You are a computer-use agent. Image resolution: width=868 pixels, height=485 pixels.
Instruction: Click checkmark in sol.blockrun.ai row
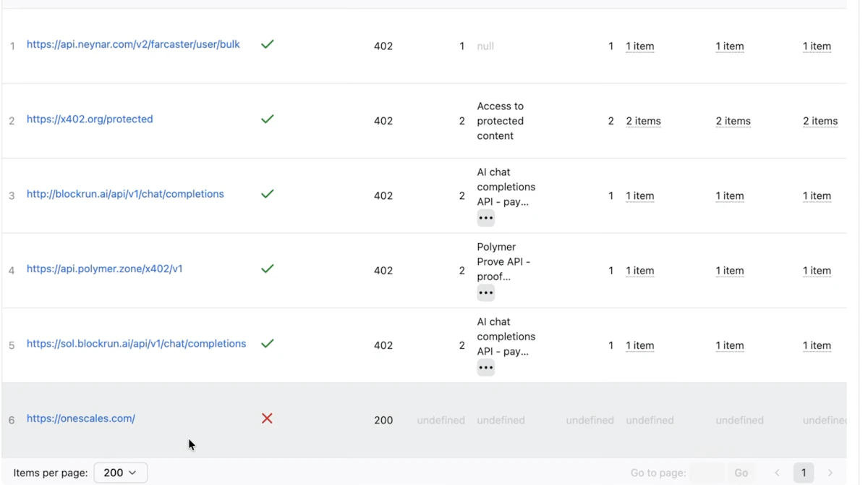coord(267,343)
